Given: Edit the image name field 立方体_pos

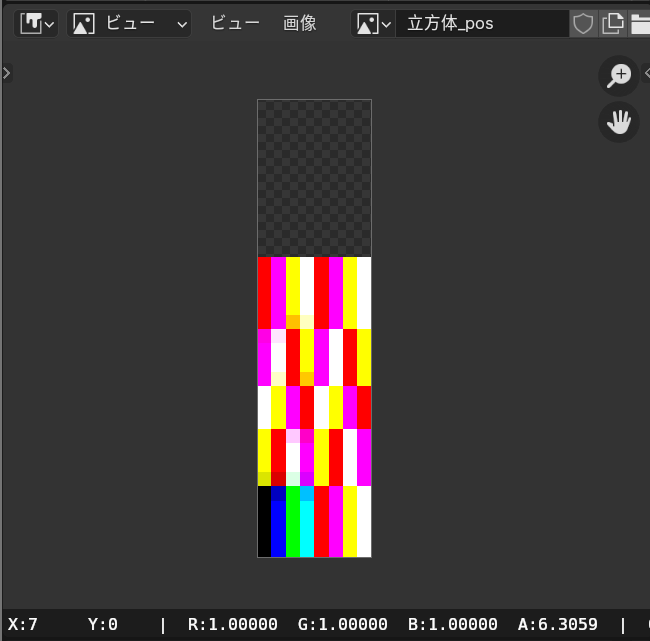Looking at the screenshot, I should (x=482, y=24).
